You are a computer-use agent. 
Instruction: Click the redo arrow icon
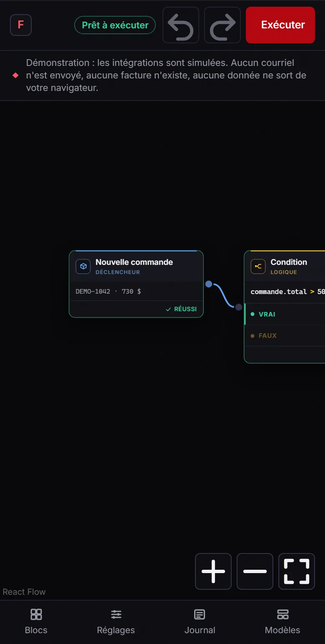[x=222, y=25]
